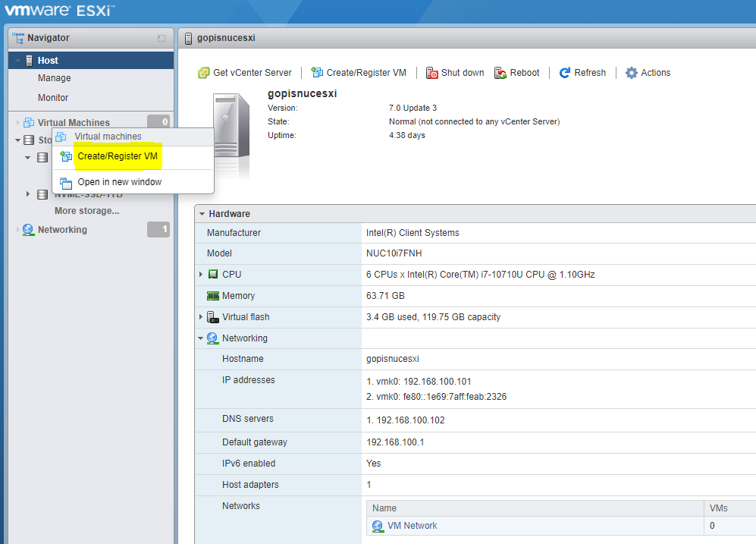This screenshot has width=756, height=544.
Task: Choose Open in new window
Action: click(133, 182)
